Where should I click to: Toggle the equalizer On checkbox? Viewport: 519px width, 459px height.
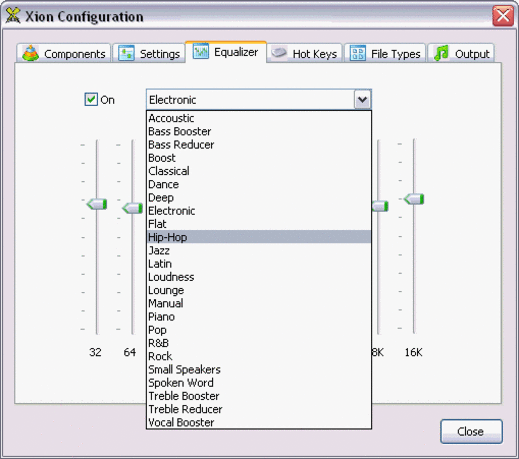[91, 99]
